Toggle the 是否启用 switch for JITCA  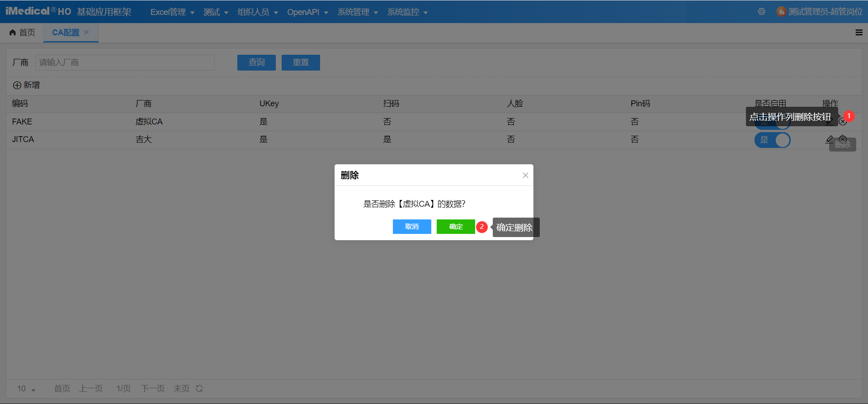[772, 140]
